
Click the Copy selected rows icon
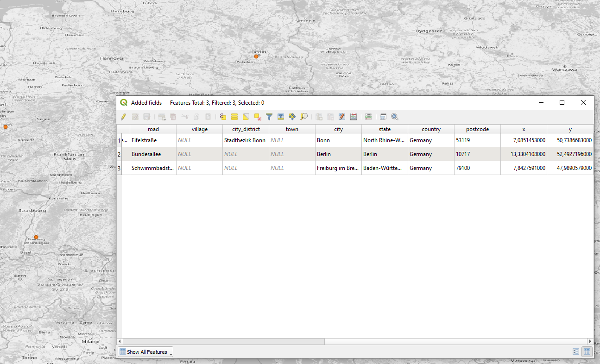196,117
